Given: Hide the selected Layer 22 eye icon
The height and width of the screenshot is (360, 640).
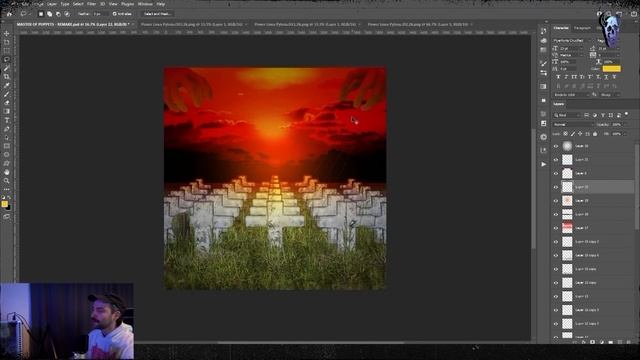Looking at the screenshot, I should click(x=556, y=187).
